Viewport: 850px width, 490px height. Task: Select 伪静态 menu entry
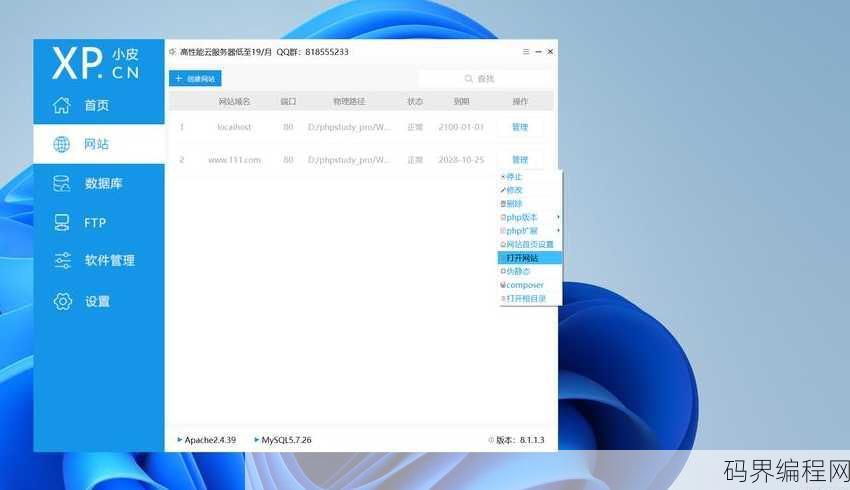pyautogui.click(x=530, y=271)
